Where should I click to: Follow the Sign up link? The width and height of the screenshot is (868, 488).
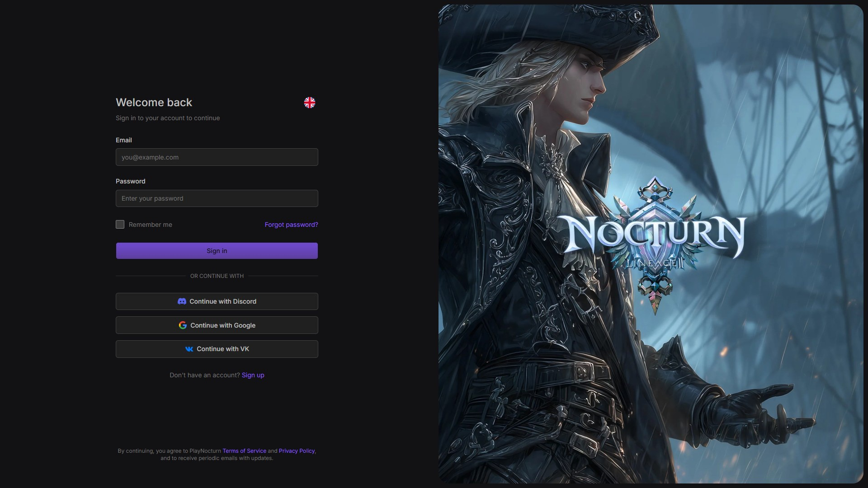253,375
